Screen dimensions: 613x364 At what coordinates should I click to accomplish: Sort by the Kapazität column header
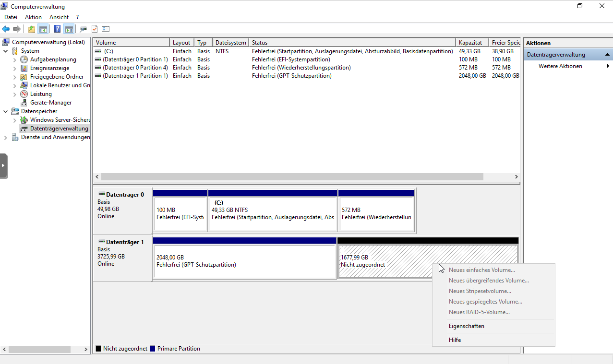click(472, 43)
